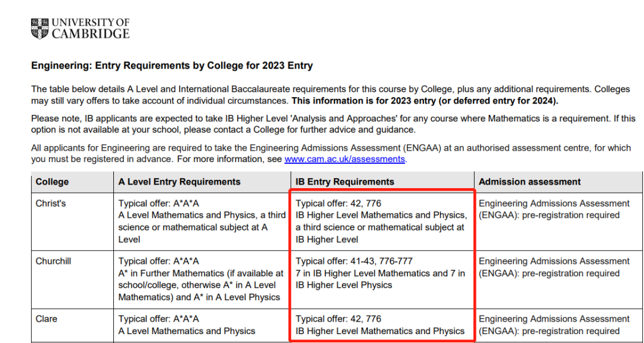Click the Christ's college name cell
644x343 pixels.
click(72, 221)
